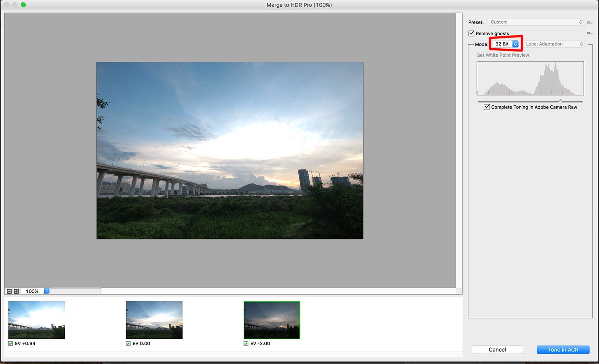Click the Cancel button

click(497, 349)
